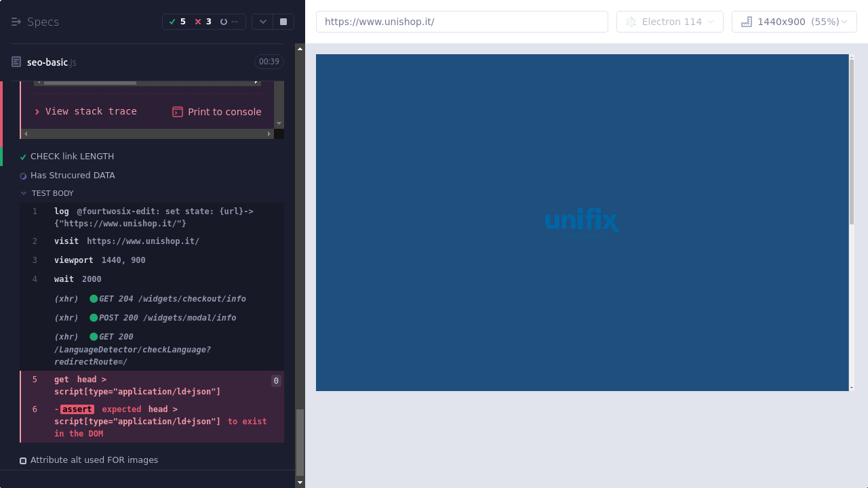Click the Electron browser icon
Image resolution: width=868 pixels, height=488 pixels.
pos(631,22)
